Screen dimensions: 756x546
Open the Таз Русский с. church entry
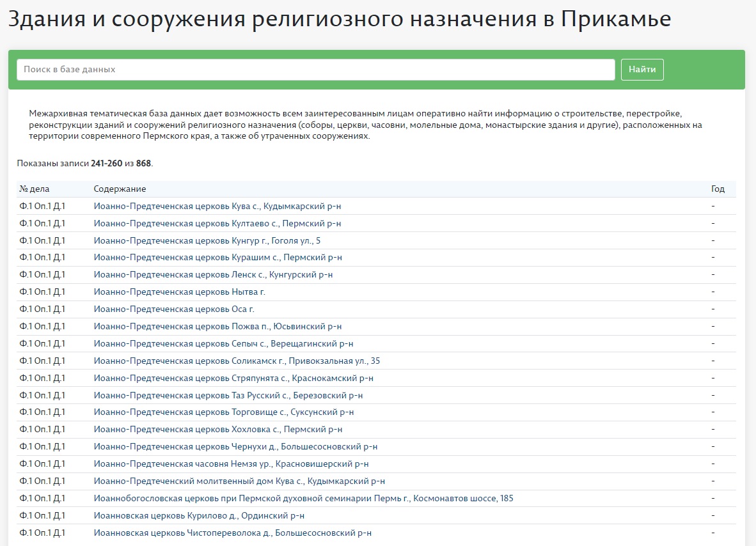228,396
